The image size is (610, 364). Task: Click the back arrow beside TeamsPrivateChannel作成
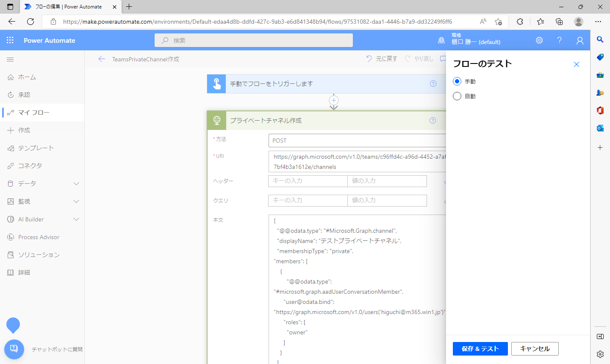coord(102,59)
